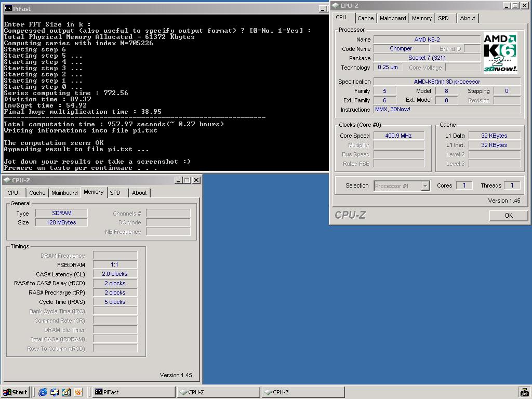Click the Family value 5 field
Image resolution: width=532 pixels, height=399 pixels.
385,91
